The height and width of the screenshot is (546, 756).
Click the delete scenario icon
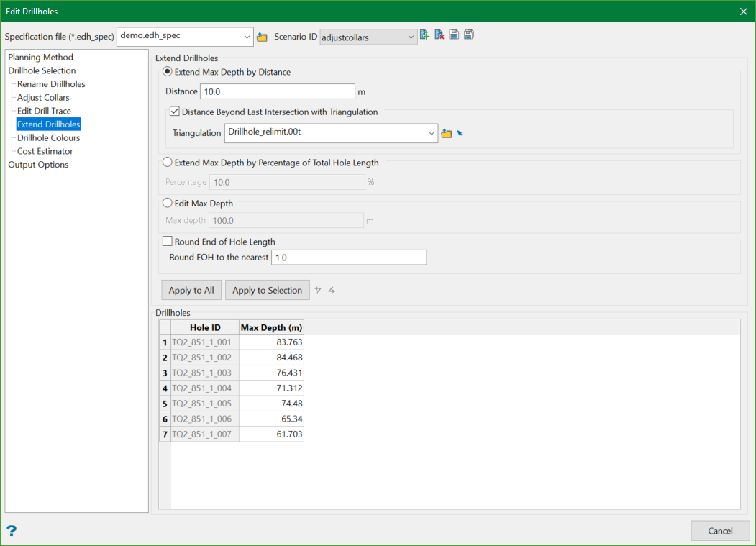click(x=440, y=35)
